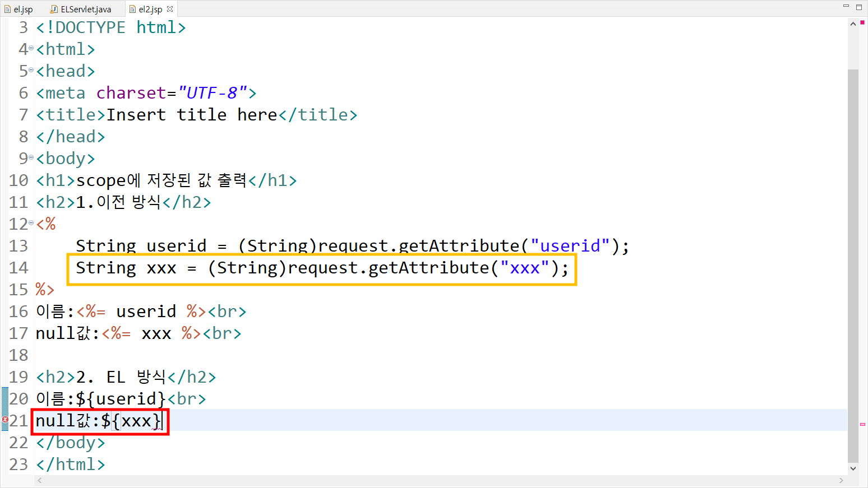Close the el2.jsp tab
868x488 pixels.
pyautogui.click(x=170, y=9)
